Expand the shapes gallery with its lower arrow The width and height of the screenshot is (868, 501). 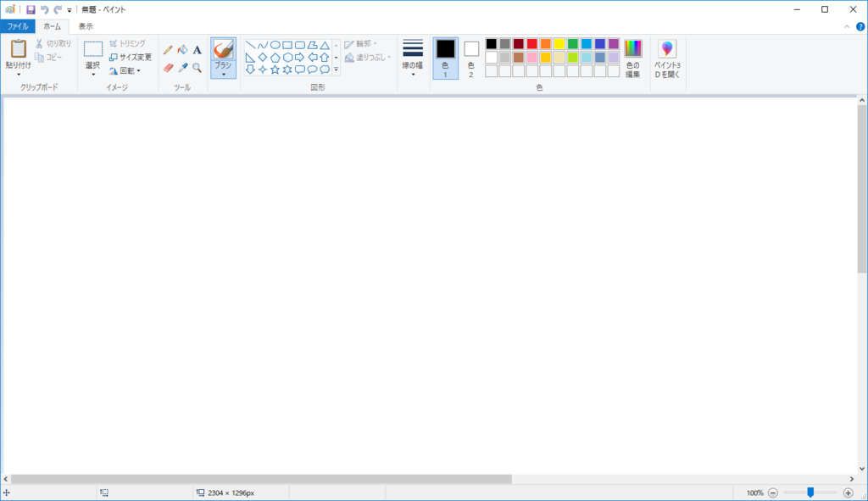point(336,70)
